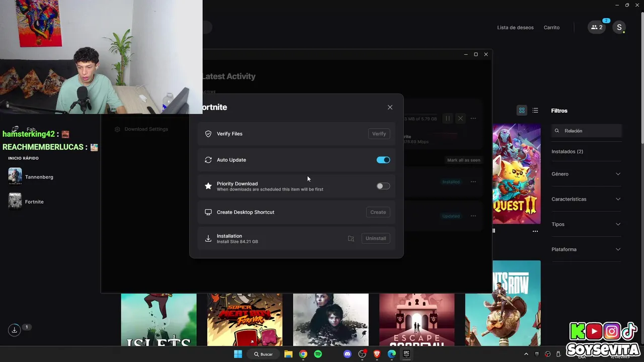Toggle the Auto Update switch off

[x=383, y=160]
